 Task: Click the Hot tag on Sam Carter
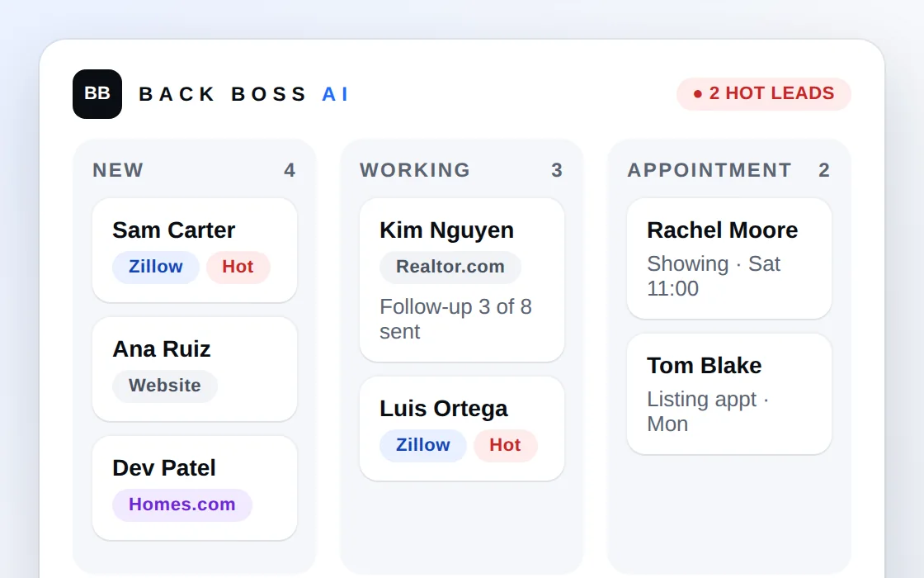pos(238,267)
